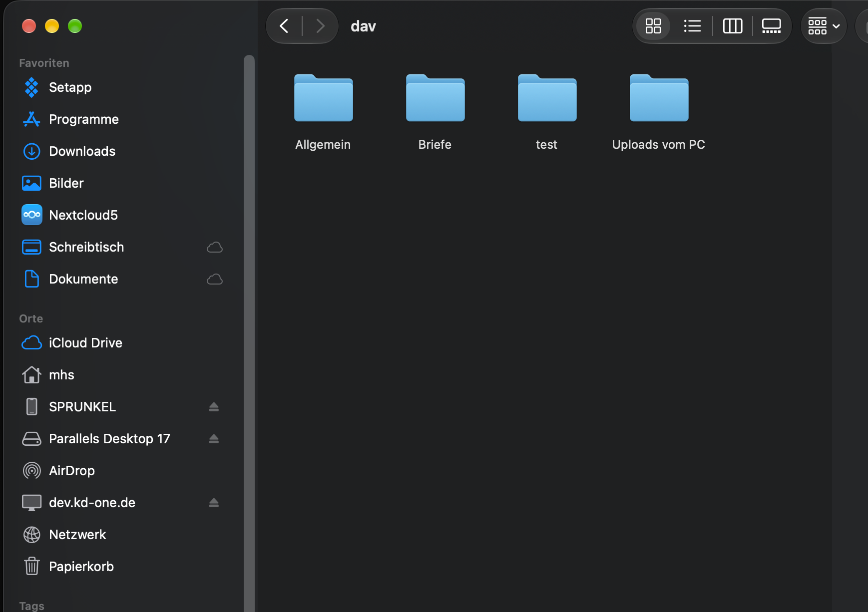
Task: Click the Orte section header
Action: click(x=31, y=318)
